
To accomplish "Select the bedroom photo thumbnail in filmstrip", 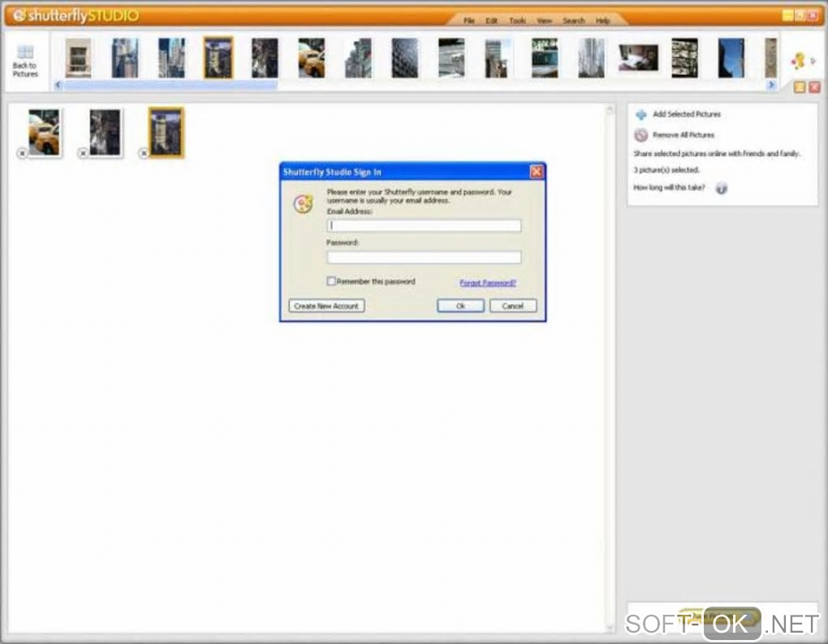I will (638, 58).
